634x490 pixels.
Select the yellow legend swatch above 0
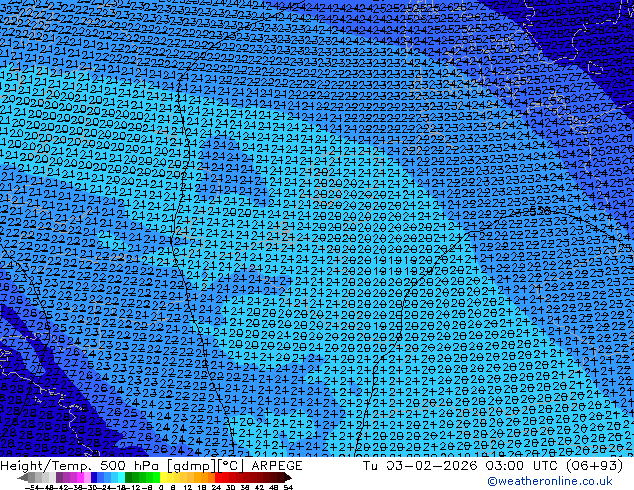click(x=163, y=477)
